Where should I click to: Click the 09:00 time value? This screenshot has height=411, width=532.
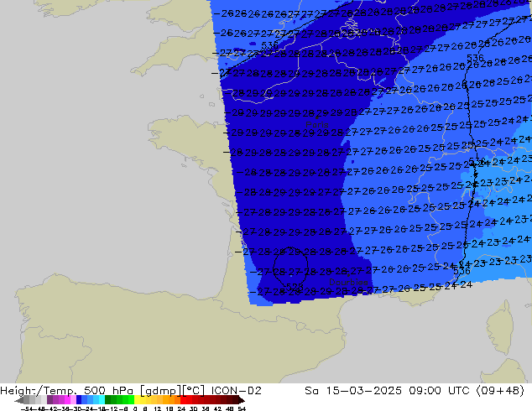[425, 391]
